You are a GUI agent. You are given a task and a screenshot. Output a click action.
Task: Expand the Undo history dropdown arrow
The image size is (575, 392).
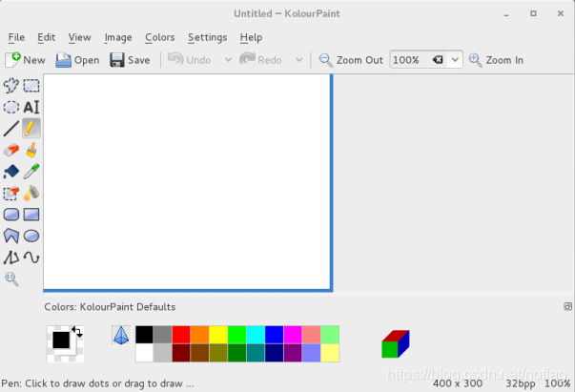[228, 60]
